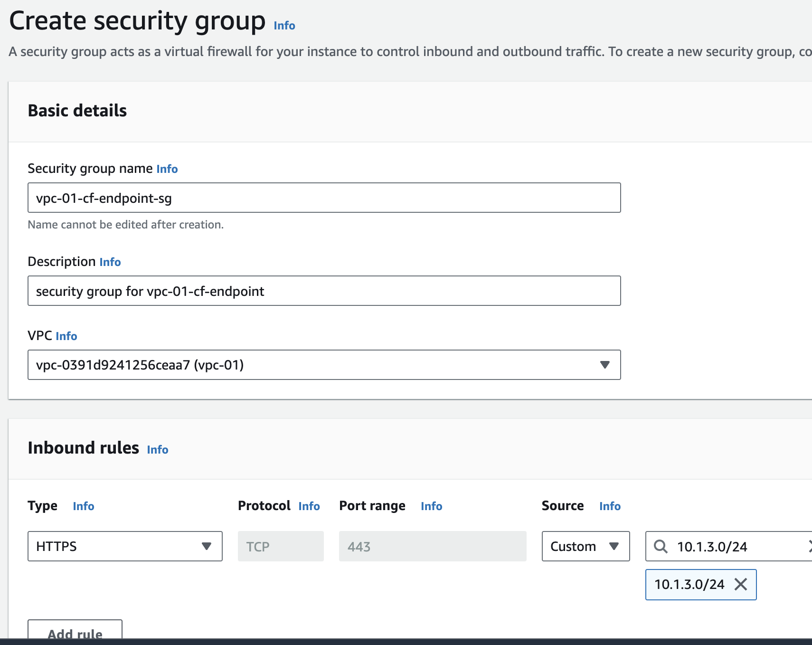Open Info link beside Inbound rules heading
The width and height of the screenshot is (812, 645).
[158, 450]
